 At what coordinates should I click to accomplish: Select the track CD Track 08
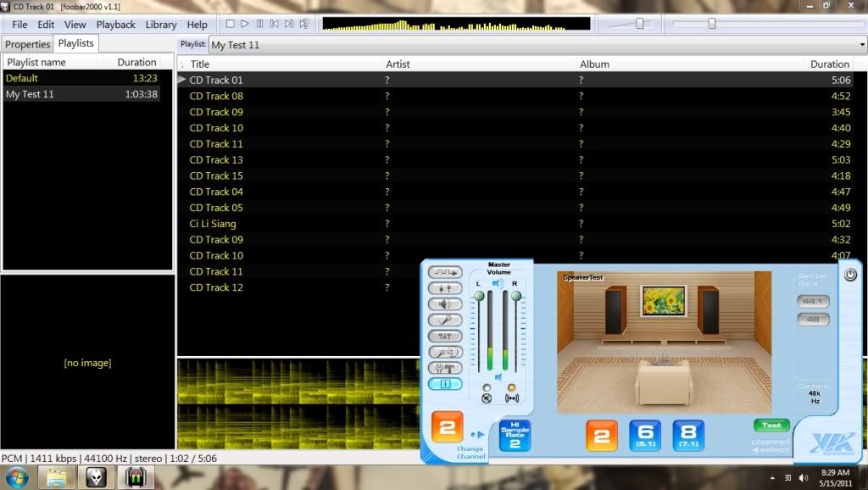click(515, 96)
